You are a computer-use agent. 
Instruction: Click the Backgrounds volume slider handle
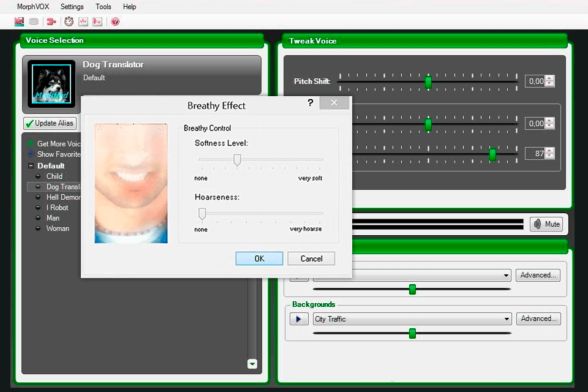coord(412,333)
